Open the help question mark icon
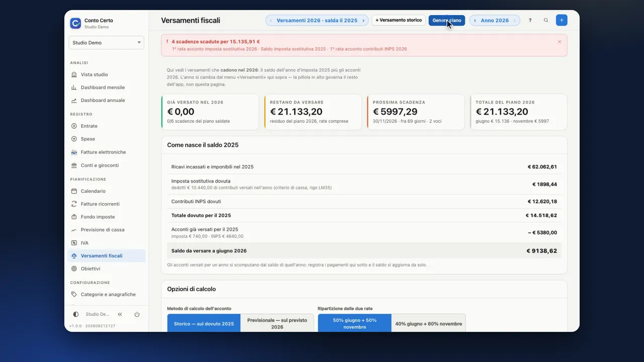Viewport: 644px width, 362px height. tap(530, 21)
